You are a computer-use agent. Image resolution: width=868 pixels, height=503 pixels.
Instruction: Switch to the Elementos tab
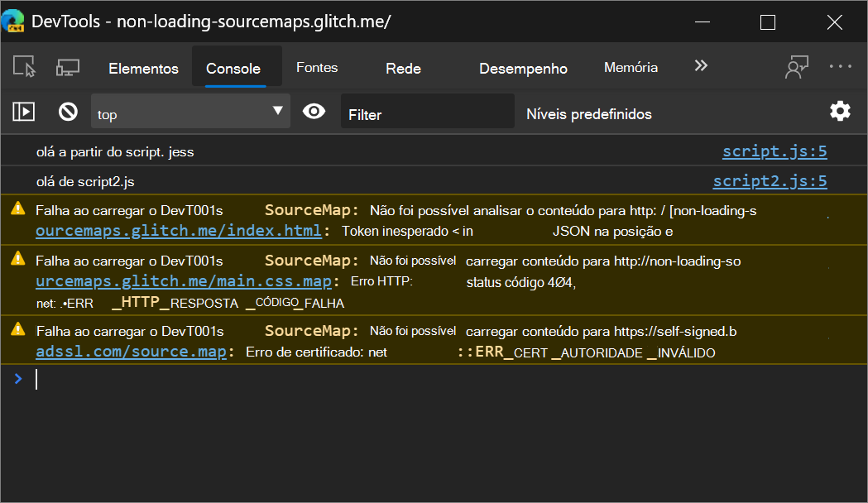(x=143, y=69)
